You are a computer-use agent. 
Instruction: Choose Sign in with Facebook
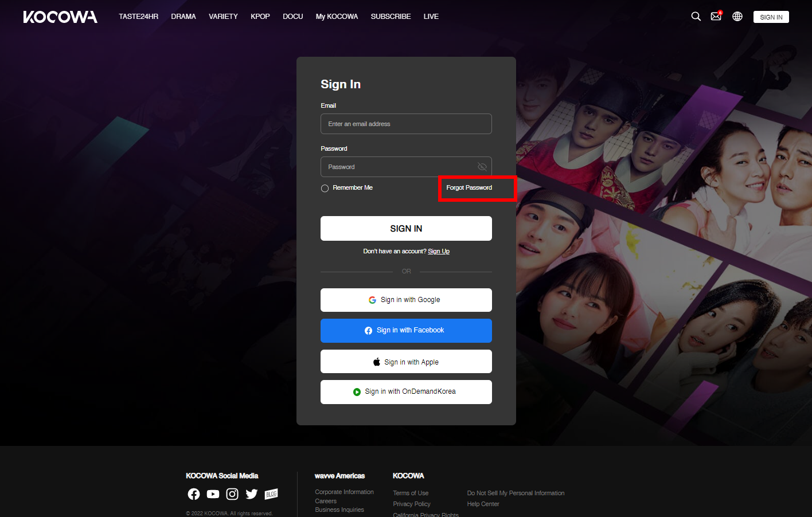(406, 331)
